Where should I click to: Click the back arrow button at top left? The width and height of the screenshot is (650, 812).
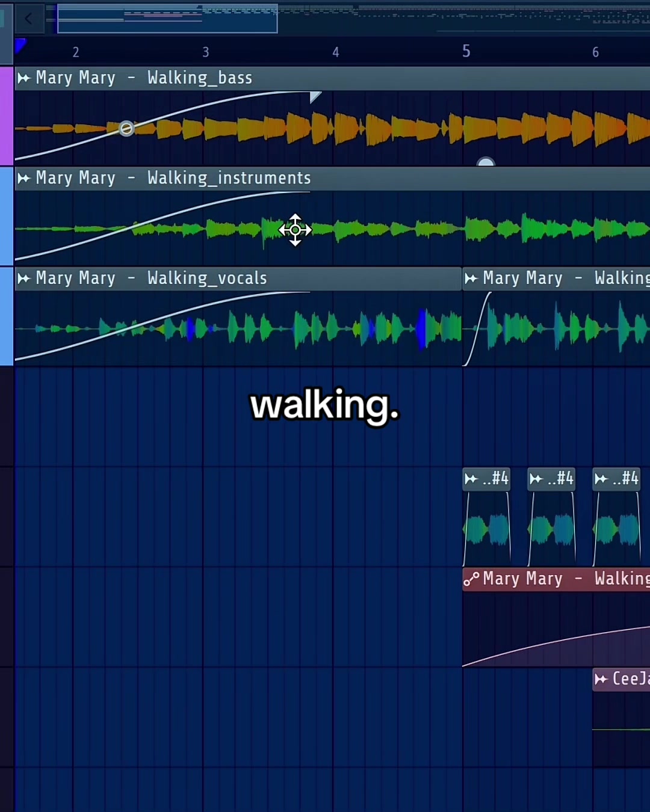28,19
